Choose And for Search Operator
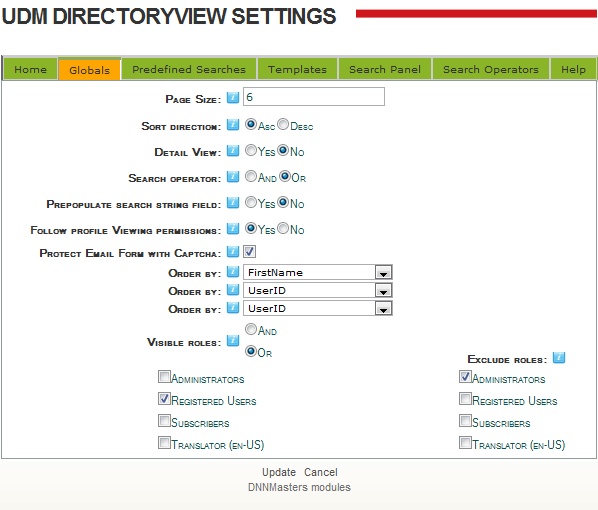The image size is (598, 510). coord(251,176)
